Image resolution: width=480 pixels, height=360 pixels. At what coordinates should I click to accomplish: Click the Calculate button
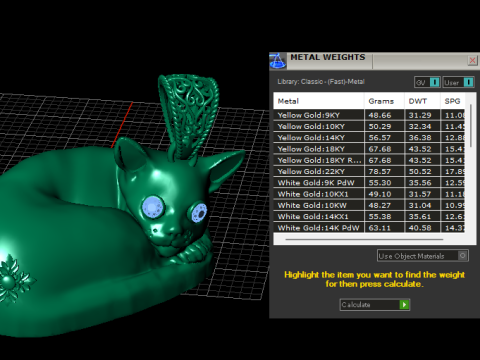click(x=375, y=304)
